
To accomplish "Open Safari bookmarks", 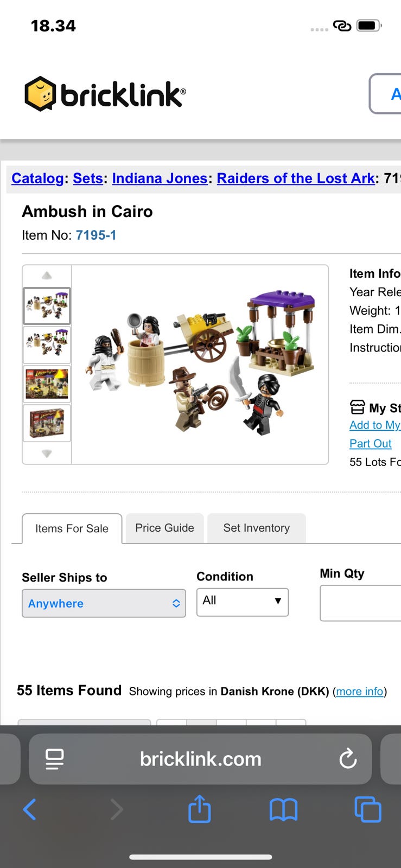I will tap(283, 810).
